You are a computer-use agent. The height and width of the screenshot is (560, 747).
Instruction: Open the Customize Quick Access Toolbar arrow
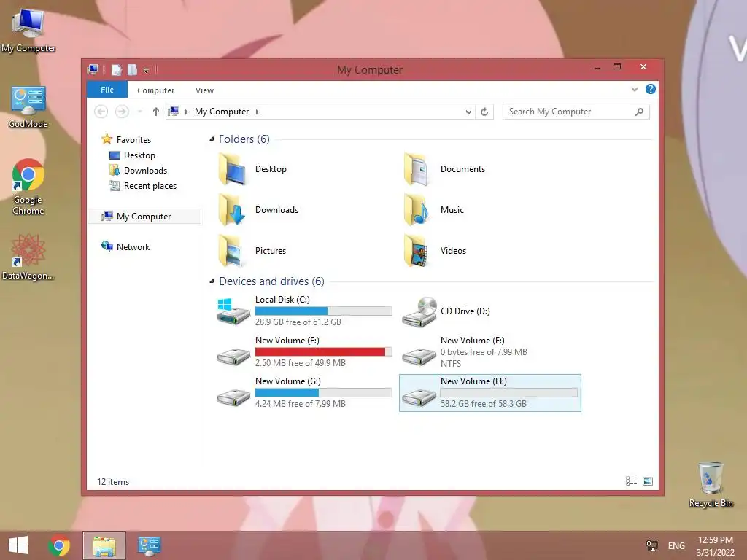[x=146, y=71]
